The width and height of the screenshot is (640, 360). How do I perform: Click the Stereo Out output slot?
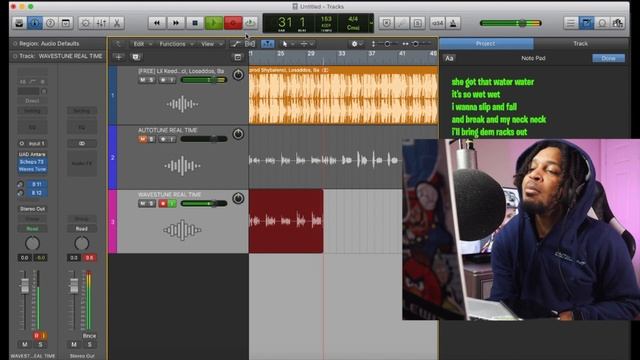tap(33, 209)
